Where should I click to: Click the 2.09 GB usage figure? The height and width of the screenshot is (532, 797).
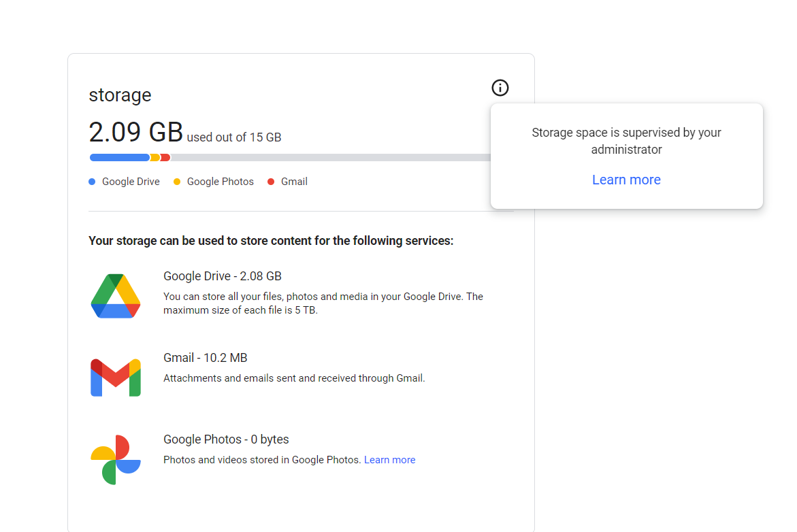(135, 131)
